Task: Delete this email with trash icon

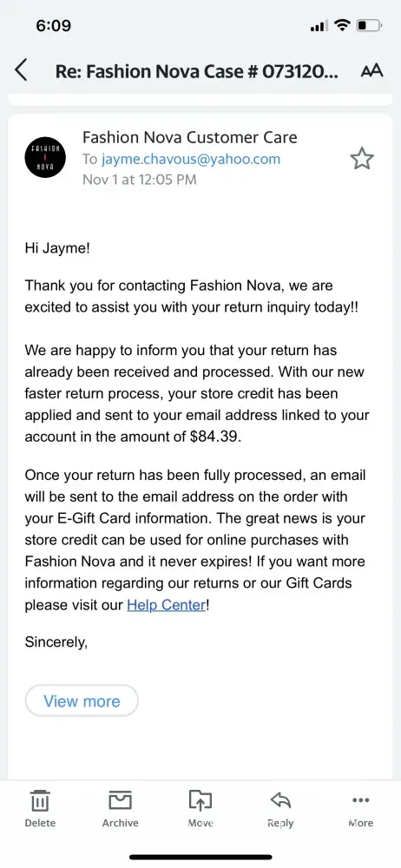Action: coord(40,808)
